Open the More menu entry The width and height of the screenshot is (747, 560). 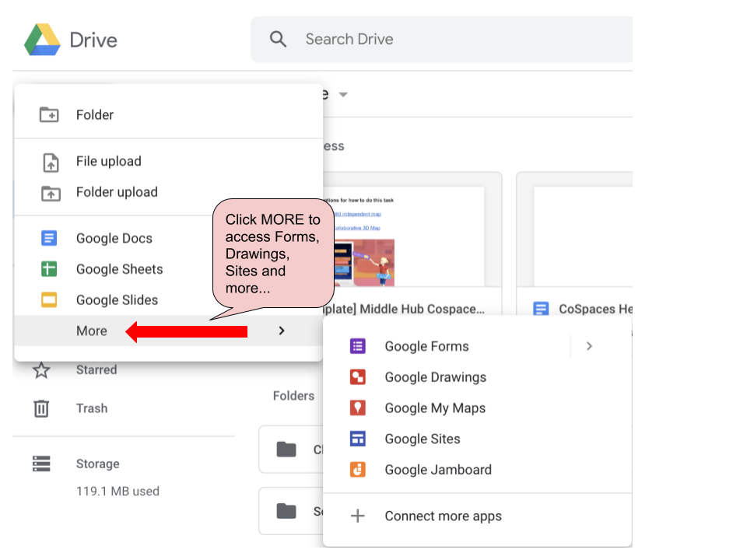click(x=169, y=331)
